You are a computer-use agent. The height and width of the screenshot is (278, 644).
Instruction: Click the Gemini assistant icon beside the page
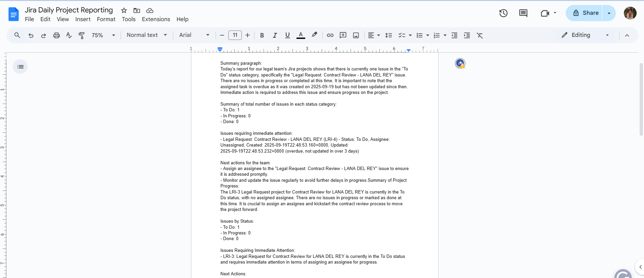coord(460,63)
